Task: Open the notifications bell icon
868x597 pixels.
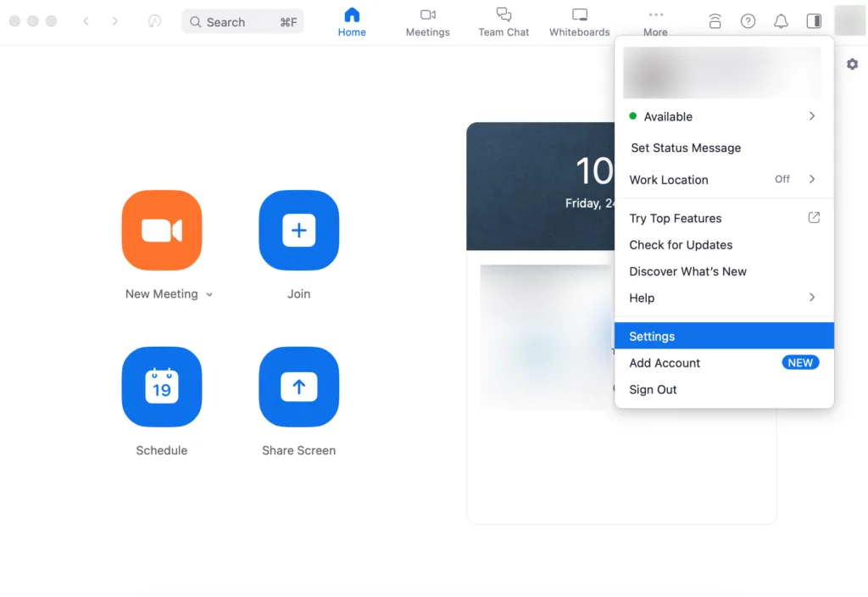Action: pyautogui.click(x=781, y=21)
